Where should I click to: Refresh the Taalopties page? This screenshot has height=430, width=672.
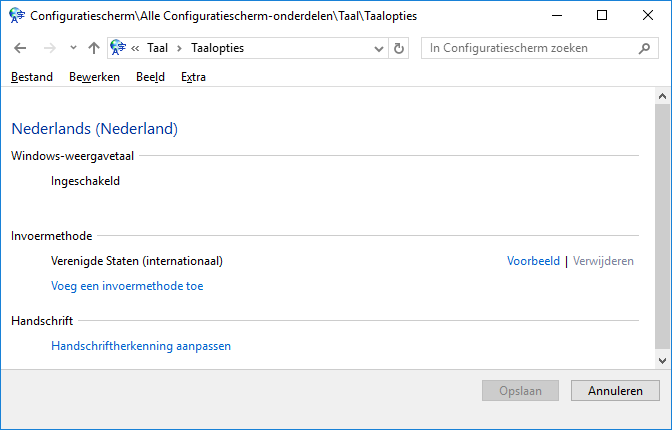pos(400,48)
